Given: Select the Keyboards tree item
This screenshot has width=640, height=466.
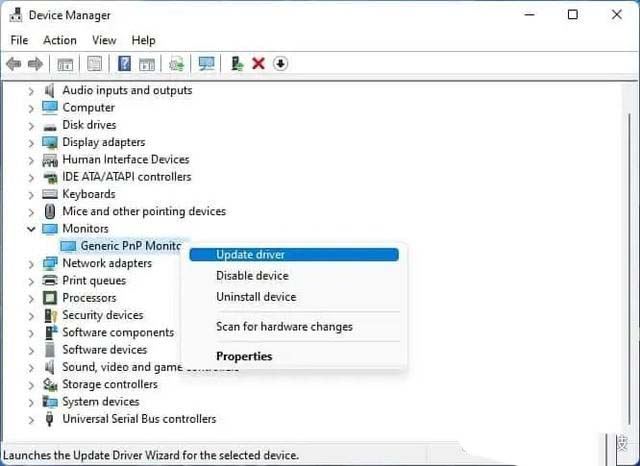Looking at the screenshot, I should coord(88,194).
